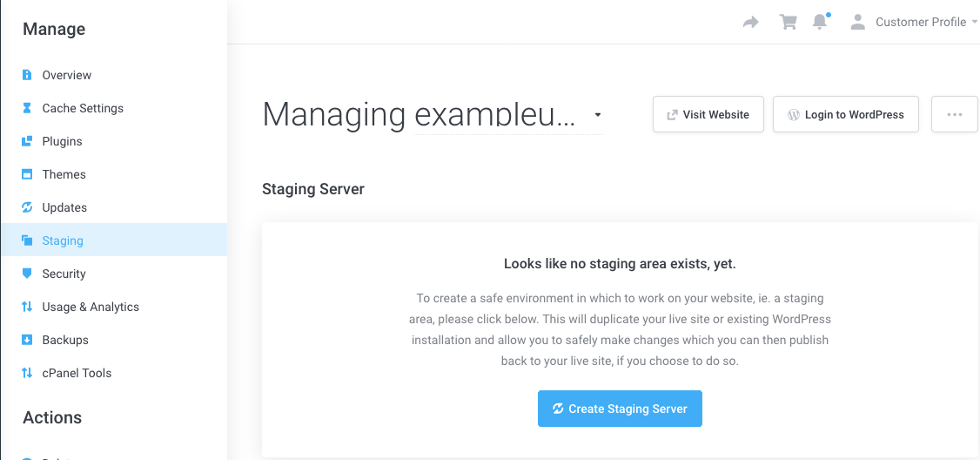Open Usage & Analytics menu item
The width and height of the screenshot is (980, 460).
pyautogui.click(x=91, y=307)
